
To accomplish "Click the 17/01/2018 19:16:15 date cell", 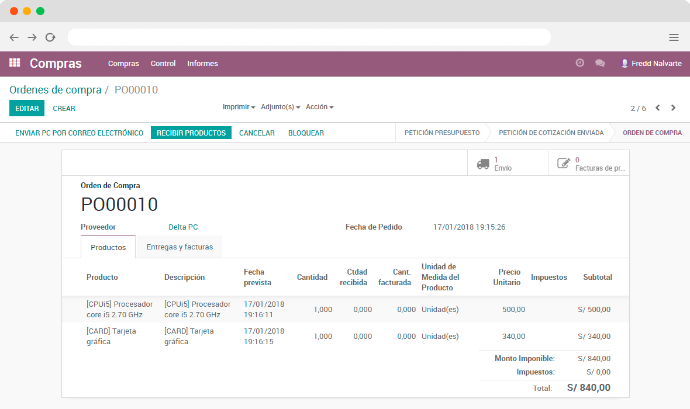I will 264,336.
